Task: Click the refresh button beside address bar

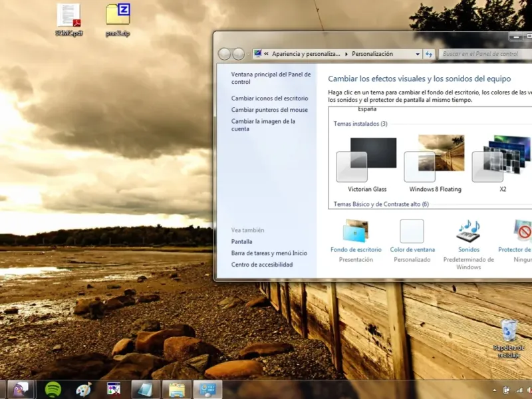Action: tap(429, 54)
